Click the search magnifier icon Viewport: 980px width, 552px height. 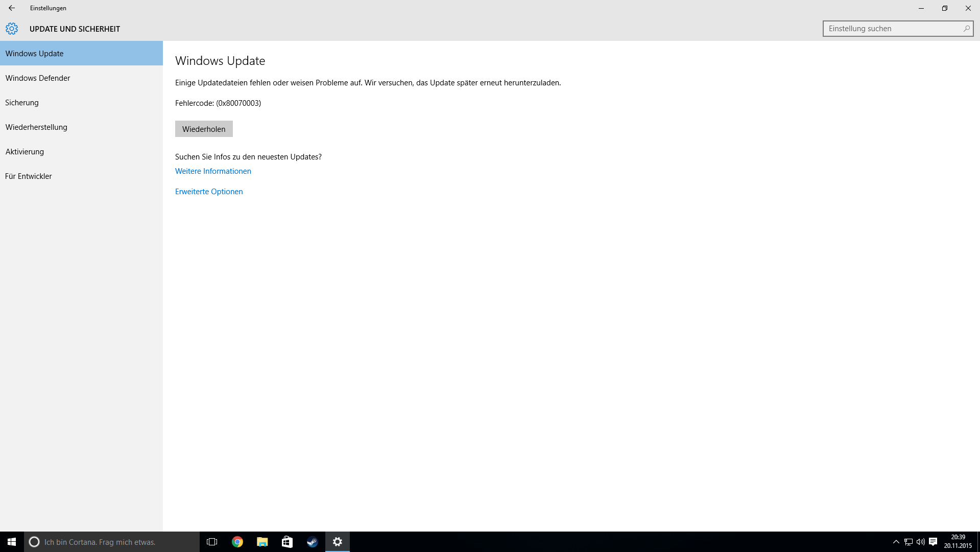pos(966,29)
